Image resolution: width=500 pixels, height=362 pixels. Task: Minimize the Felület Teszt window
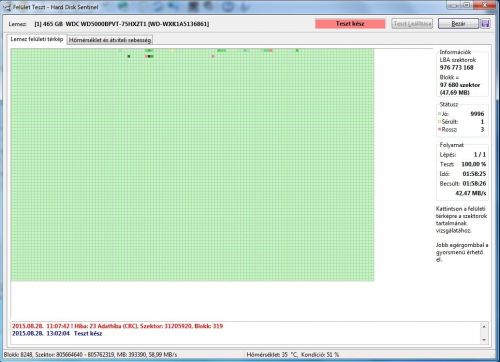point(453,5)
